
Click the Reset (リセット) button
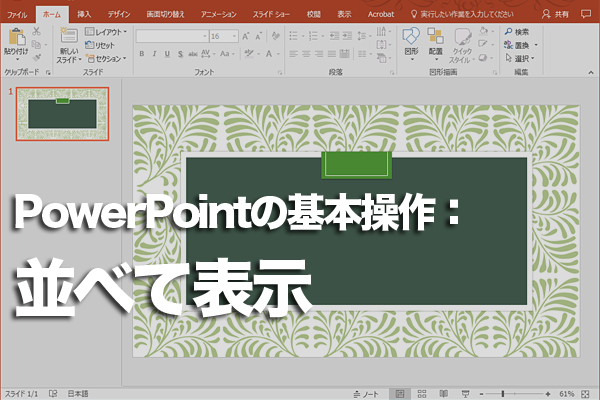click(100, 45)
